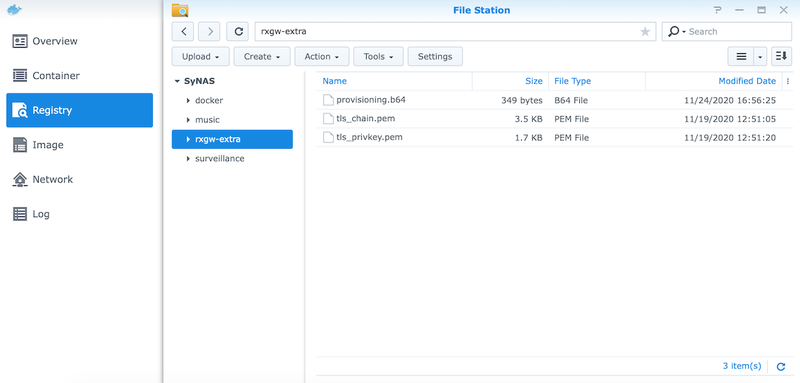Screen dimensions: 800x383
Task: Select the rxgw-extra folder in tree
Action: coord(232,139)
